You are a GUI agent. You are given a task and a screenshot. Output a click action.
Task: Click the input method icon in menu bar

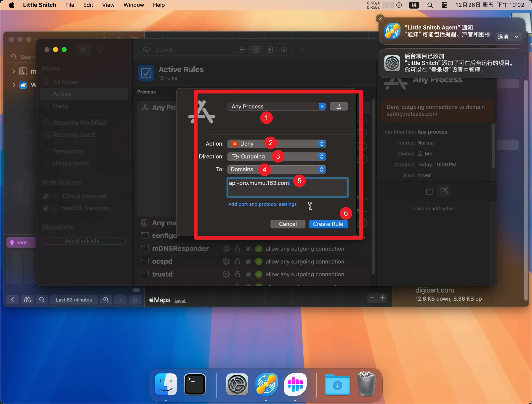(414, 5)
